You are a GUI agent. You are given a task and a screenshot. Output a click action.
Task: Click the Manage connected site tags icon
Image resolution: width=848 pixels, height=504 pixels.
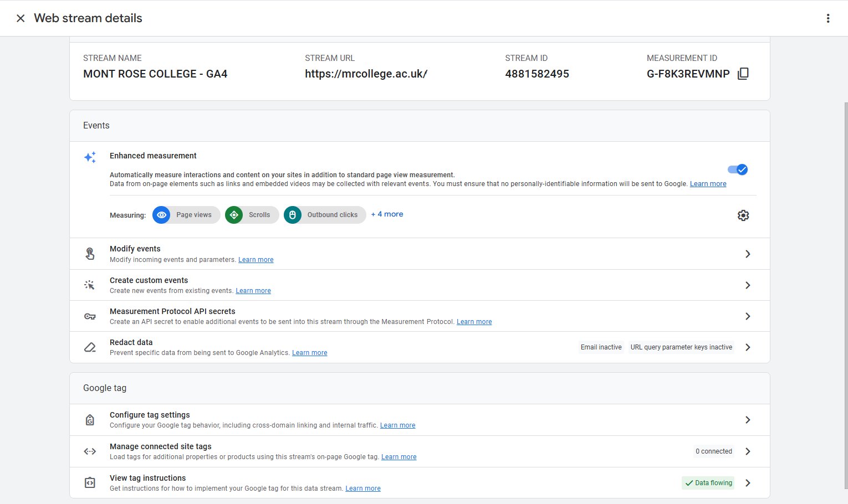89,451
